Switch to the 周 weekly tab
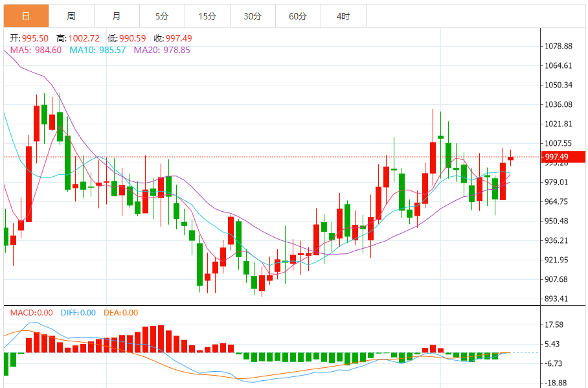This screenshot has width=588, height=388. [72, 16]
